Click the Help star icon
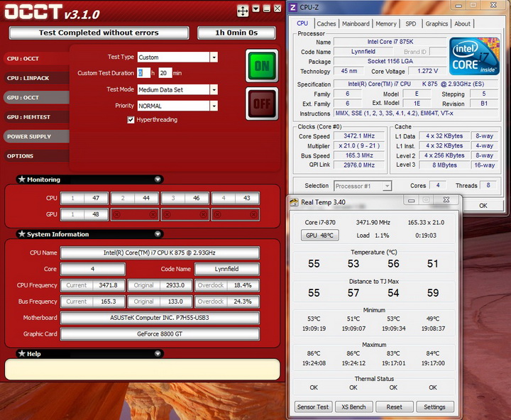This screenshot has height=420, width=511. pos(21,353)
